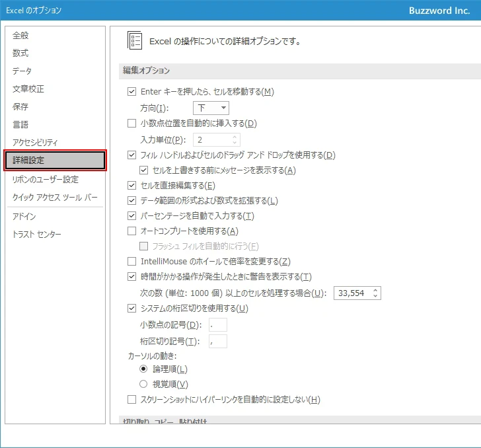The width and height of the screenshot is (481, 448).
Task: Open リボンのユーザー設定
Action: coord(46,179)
